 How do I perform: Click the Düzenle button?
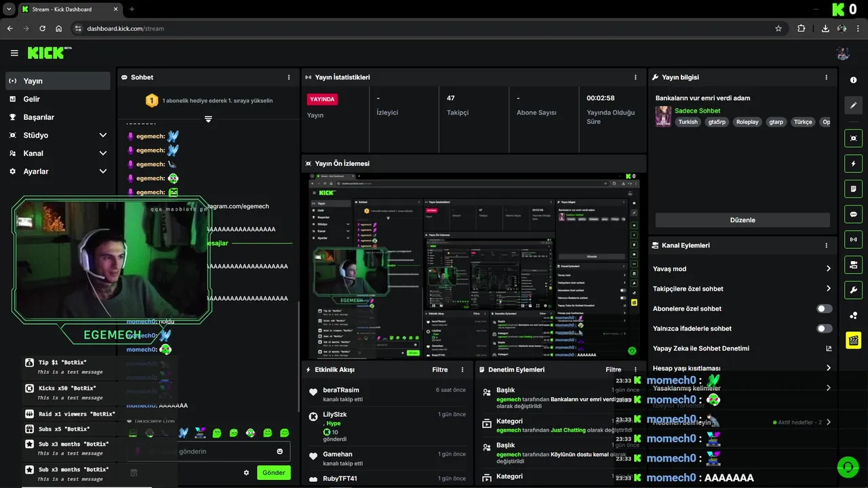point(743,220)
